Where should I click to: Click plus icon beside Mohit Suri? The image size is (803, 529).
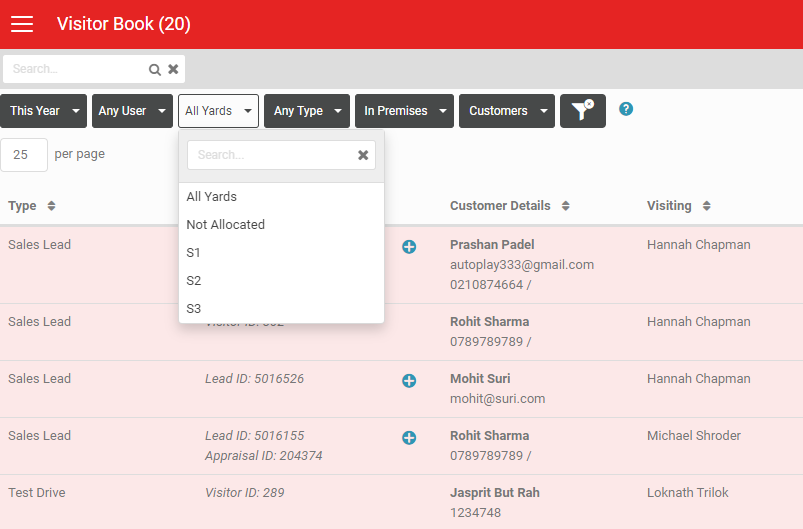pyautogui.click(x=409, y=381)
